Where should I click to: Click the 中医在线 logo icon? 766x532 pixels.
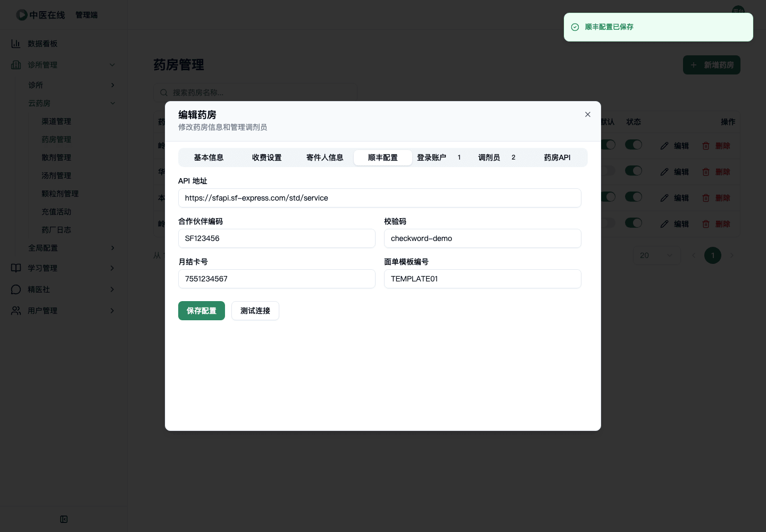pos(22,15)
